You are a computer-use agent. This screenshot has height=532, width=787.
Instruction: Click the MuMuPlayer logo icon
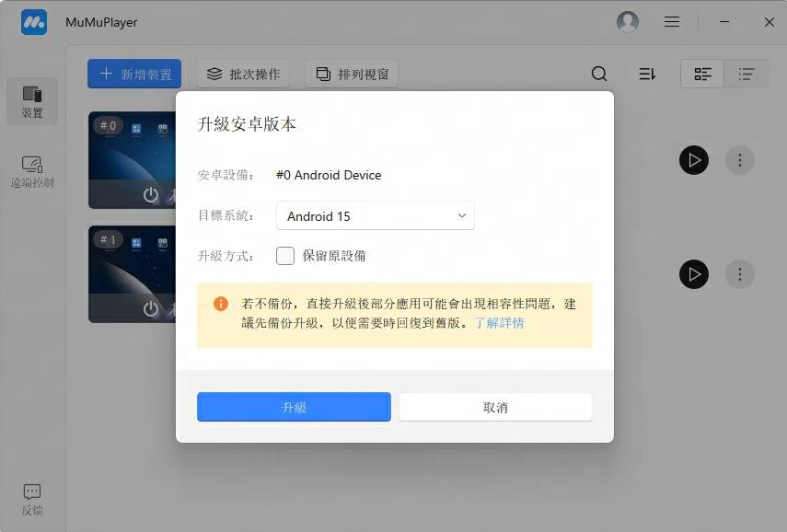[x=34, y=22]
